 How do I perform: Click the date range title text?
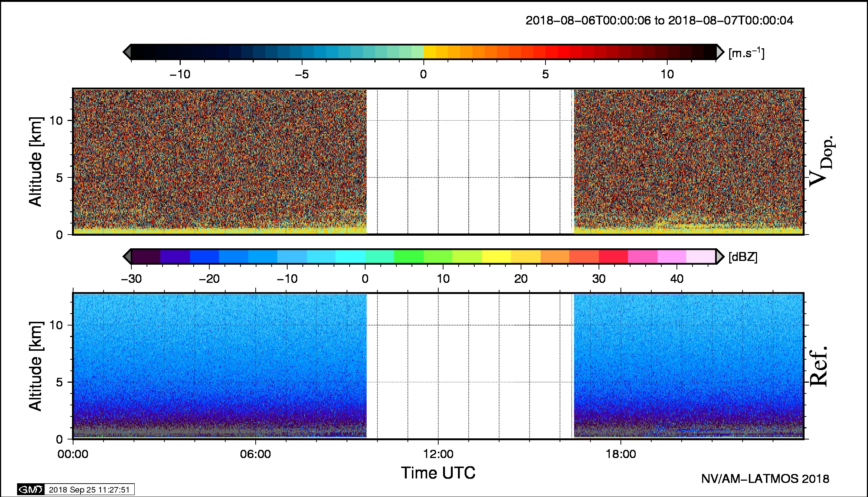(659, 20)
